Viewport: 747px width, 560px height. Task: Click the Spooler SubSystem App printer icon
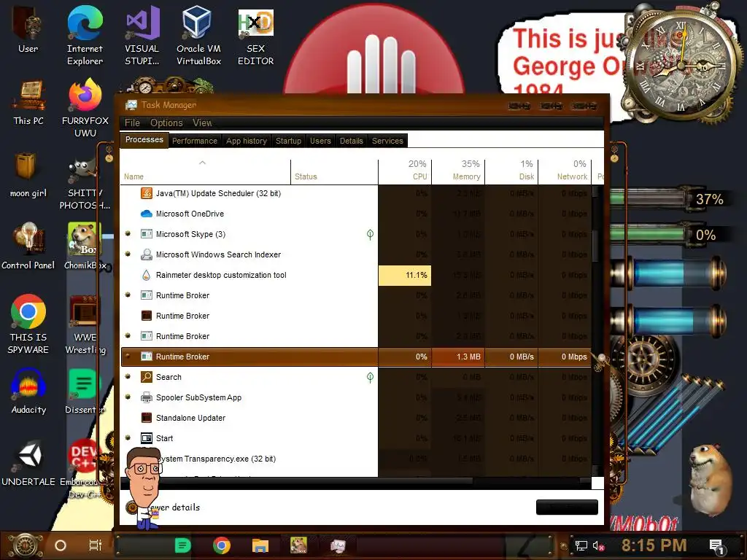point(146,397)
